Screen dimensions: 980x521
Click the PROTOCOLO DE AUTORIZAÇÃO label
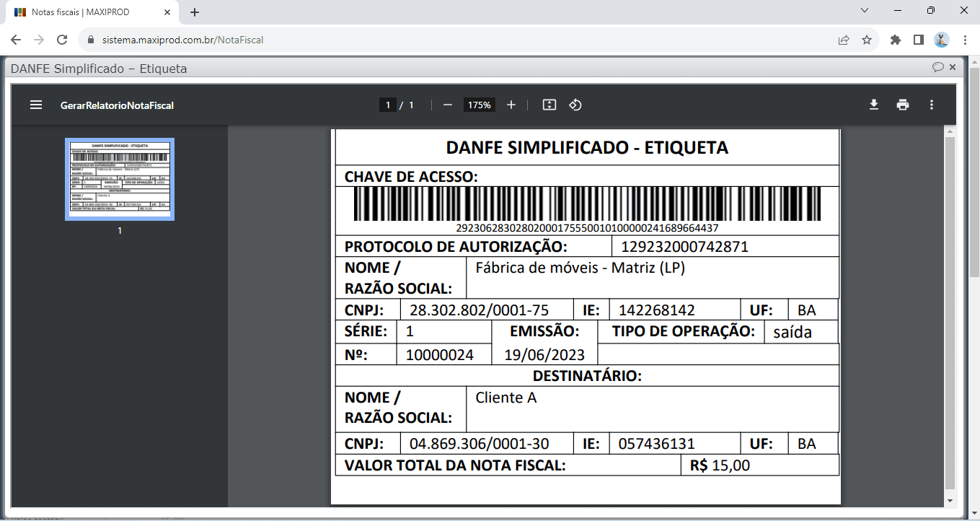tap(456, 247)
